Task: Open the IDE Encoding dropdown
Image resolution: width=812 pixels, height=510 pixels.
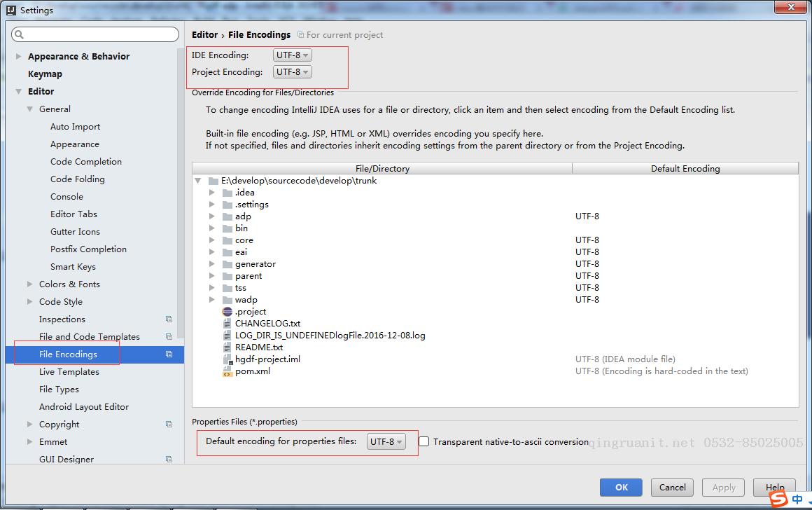Action: 293,55
